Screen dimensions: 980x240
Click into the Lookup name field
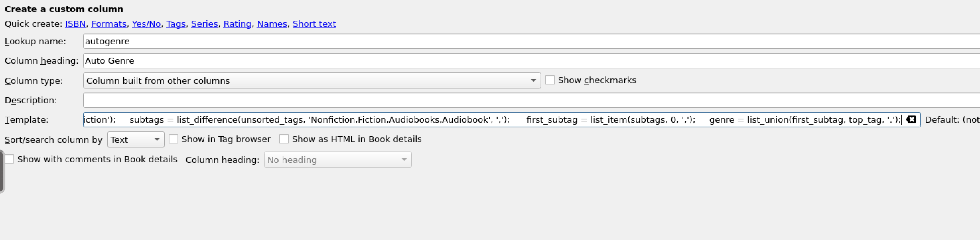[495, 41]
